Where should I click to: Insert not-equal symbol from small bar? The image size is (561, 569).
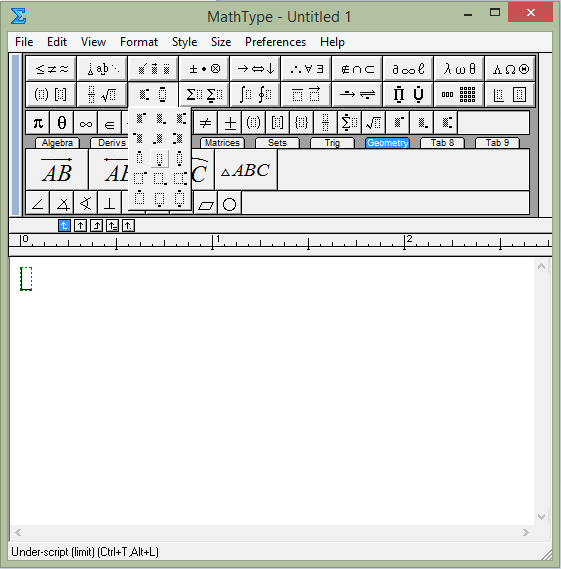click(206, 123)
